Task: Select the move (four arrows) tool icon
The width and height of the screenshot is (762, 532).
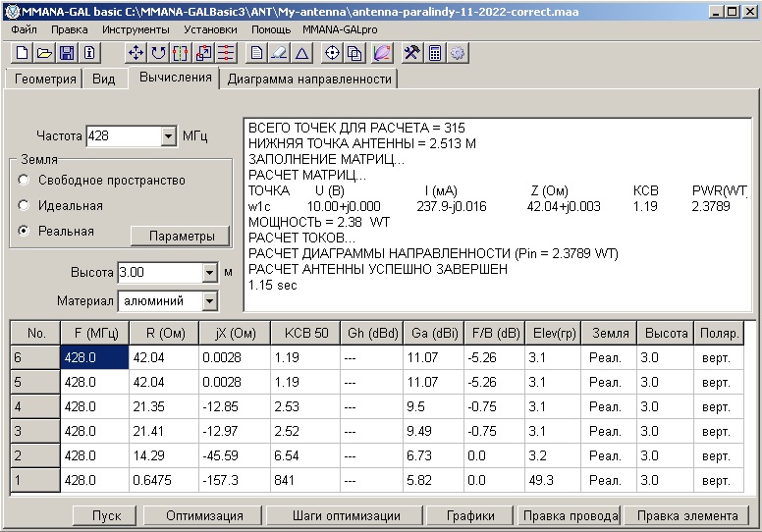Action: pyautogui.click(x=136, y=52)
